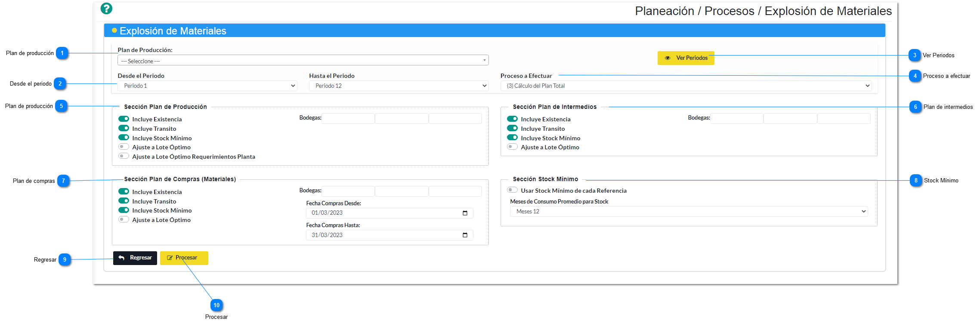Toggle Incluye Existencia in Plan de Producción
The width and height of the screenshot is (980, 327).
(x=124, y=119)
